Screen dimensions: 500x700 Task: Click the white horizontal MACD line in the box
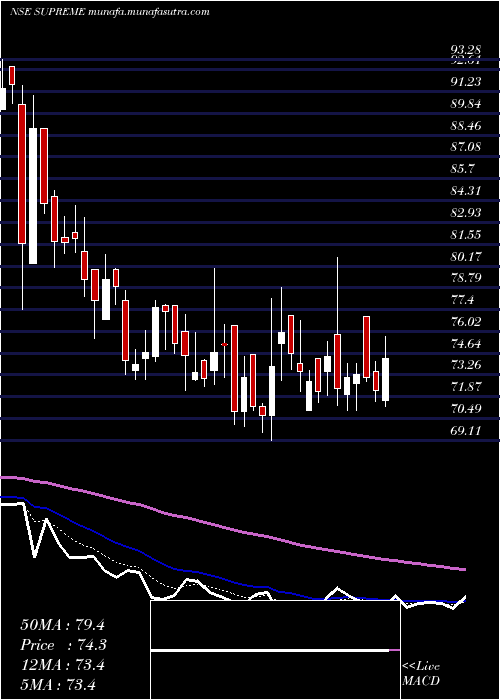(x=270, y=650)
